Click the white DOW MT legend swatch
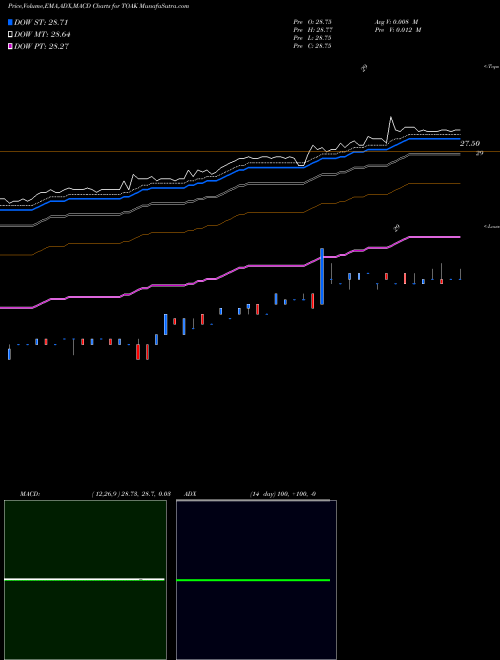This screenshot has width=500, height=660. pos(10,35)
